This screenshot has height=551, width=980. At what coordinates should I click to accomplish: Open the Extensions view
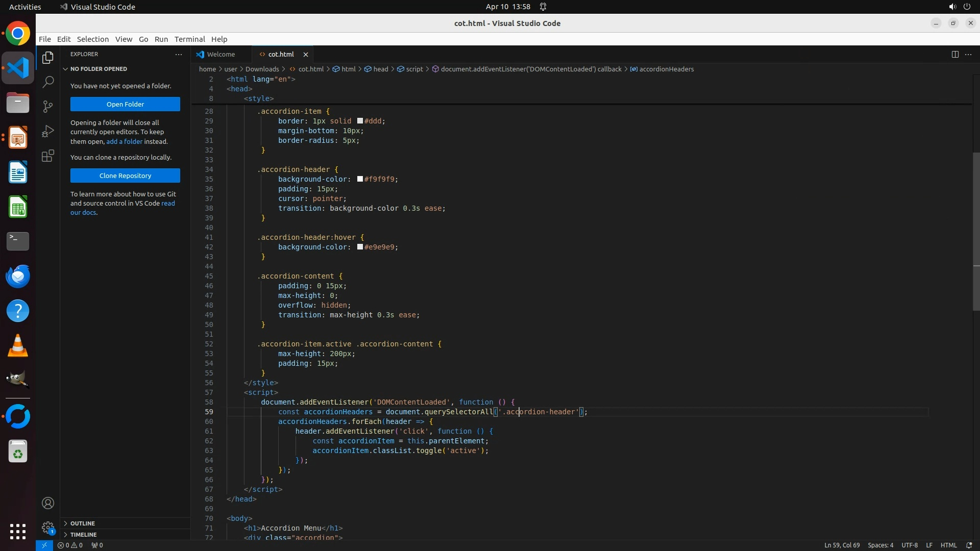tap(48, 156)
